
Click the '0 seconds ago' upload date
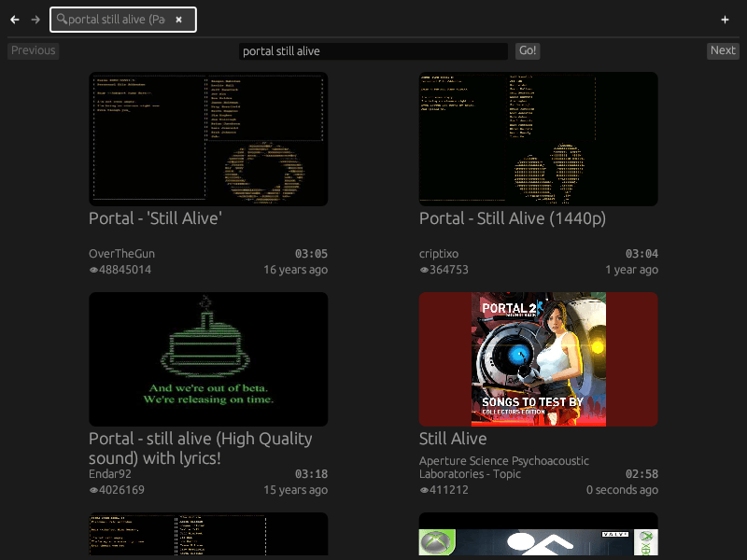tap(622, 489)
